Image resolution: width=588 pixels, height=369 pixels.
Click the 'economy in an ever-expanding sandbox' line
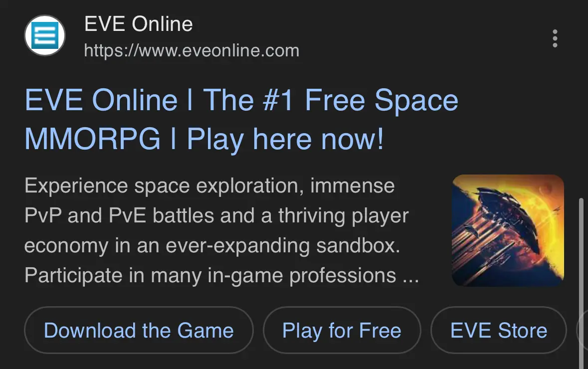pyautogui.click(x=212, y=246)
